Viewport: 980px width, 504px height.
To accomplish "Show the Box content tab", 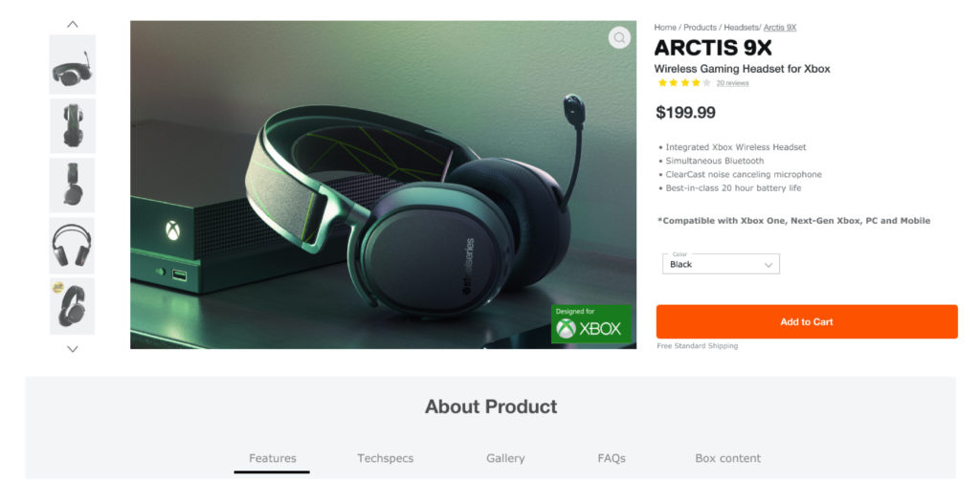I will point(727,458).
